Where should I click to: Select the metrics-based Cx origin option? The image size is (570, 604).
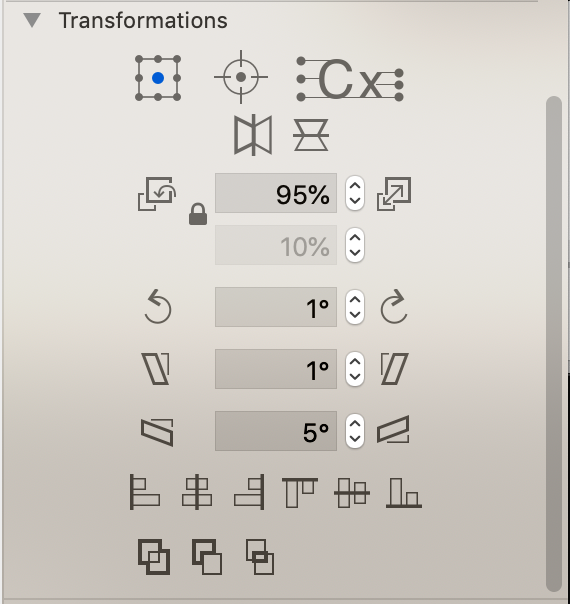350,79
